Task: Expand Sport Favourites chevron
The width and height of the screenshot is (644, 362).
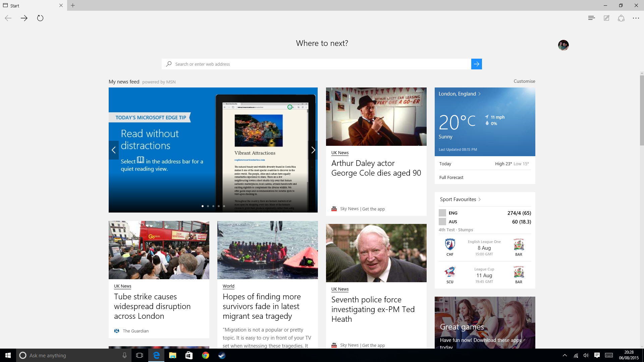Action: coord(479,199)
